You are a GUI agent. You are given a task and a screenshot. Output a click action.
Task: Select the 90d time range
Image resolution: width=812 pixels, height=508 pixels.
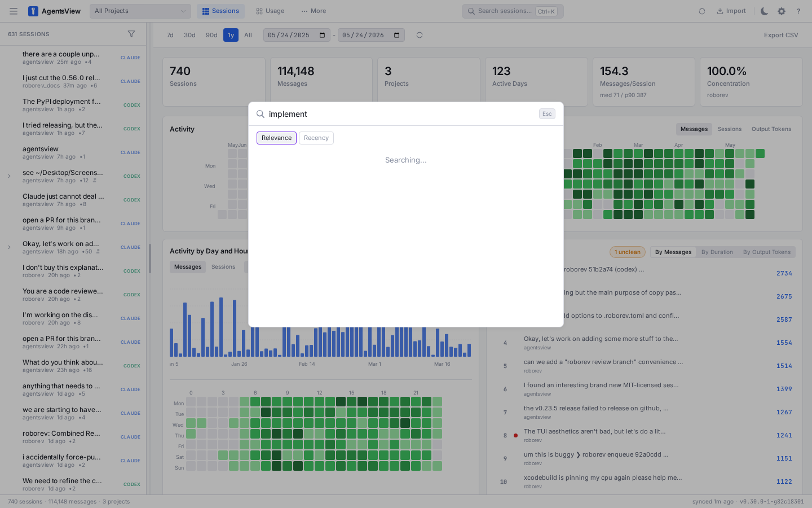click(x=211, y=35)
